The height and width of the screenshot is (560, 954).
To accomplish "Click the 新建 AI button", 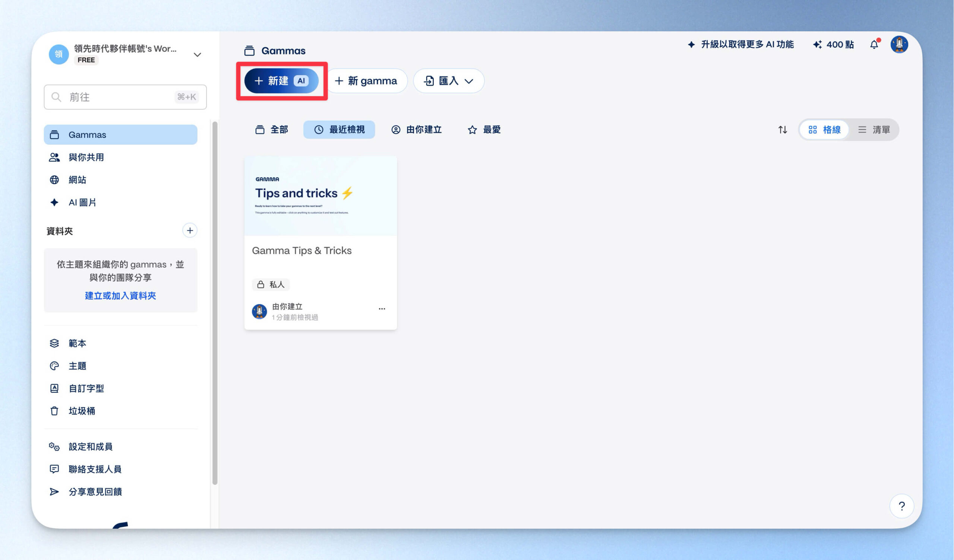I will tap(281, 80).
